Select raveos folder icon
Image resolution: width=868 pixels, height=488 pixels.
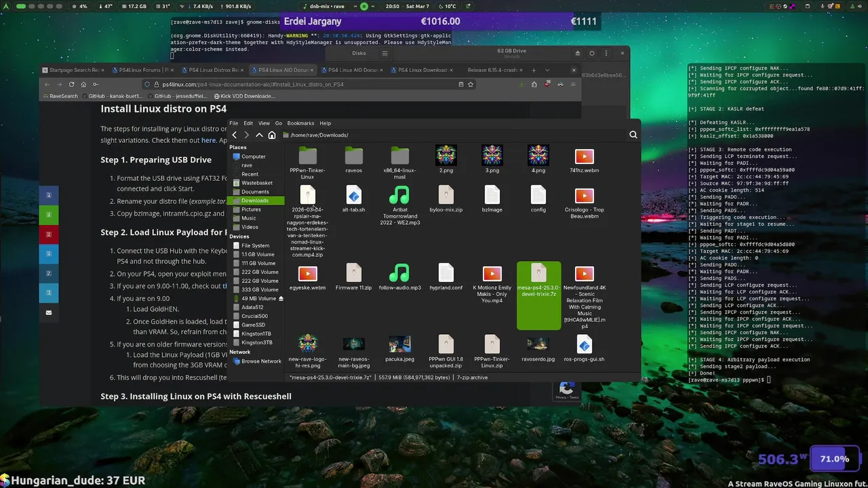[353, 156]
